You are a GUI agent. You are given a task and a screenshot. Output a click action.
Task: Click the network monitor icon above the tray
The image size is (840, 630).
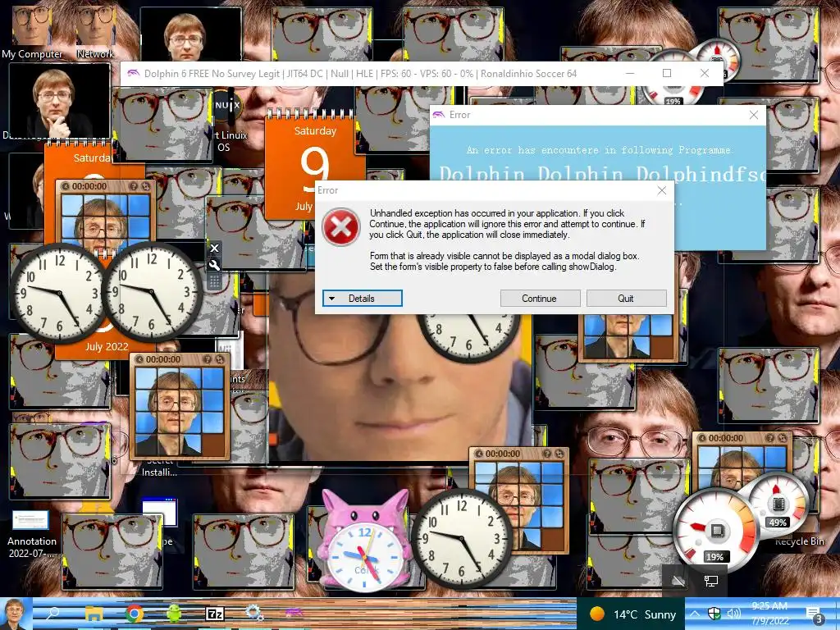[711, 581]
